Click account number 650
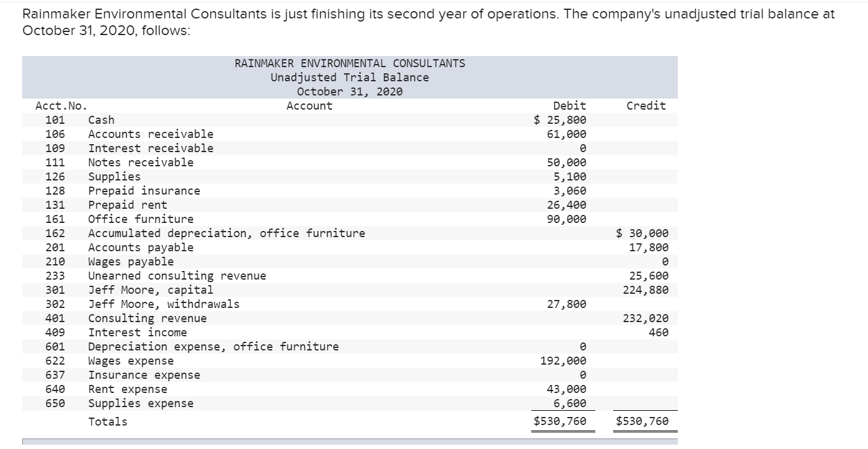 [55, 403]
